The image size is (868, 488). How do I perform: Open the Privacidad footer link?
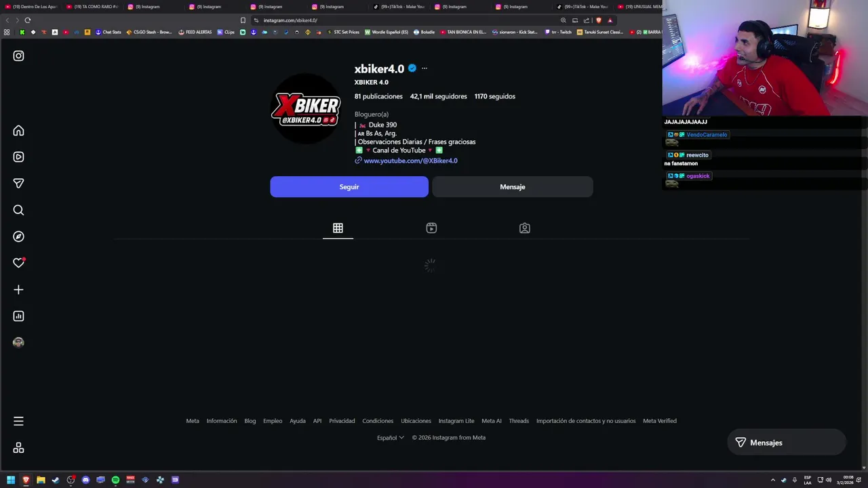tap(342, 421)
